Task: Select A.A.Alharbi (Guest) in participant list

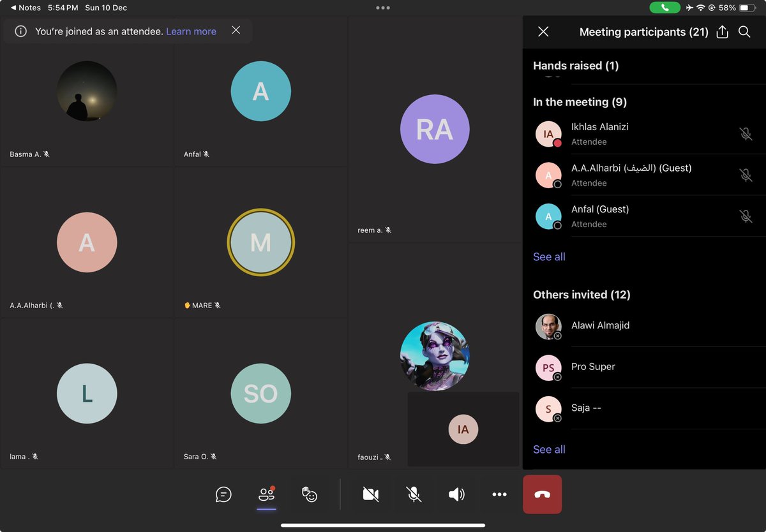Action: pyautogui.click(x=644, y=175)
